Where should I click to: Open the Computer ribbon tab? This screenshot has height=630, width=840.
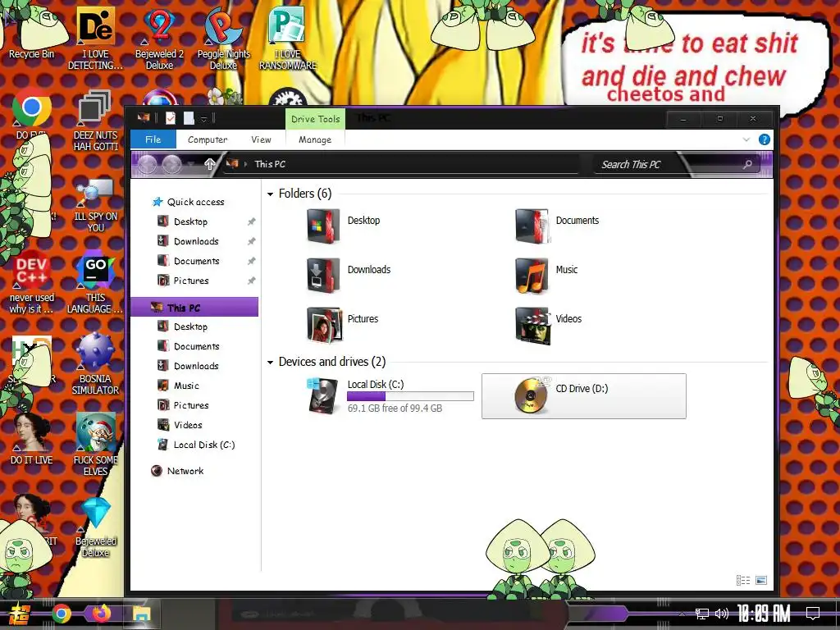click(x=208, y=139)
